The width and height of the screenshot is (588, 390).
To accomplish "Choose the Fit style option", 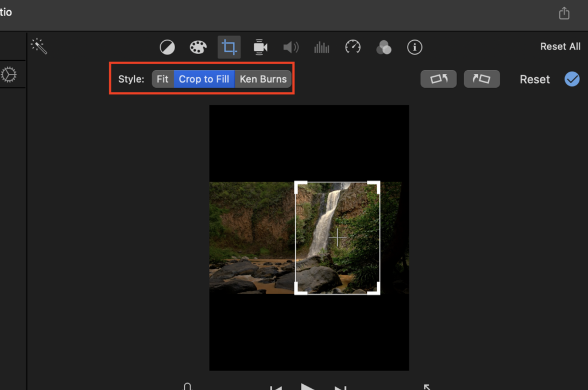I will pos(163,79).
